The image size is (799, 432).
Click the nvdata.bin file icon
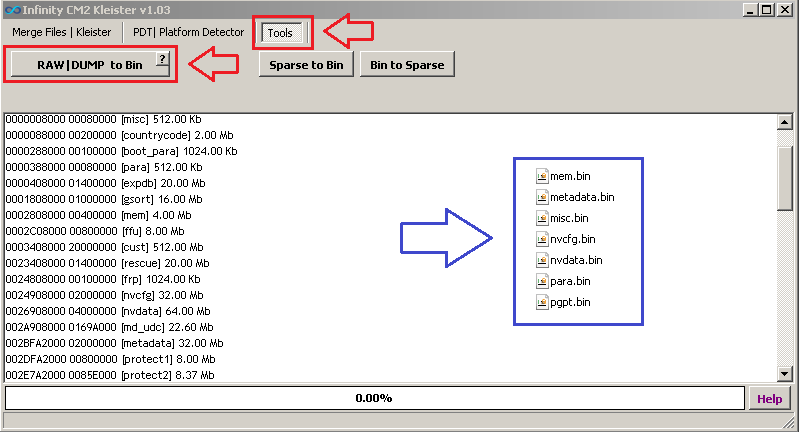pos(542,260)
